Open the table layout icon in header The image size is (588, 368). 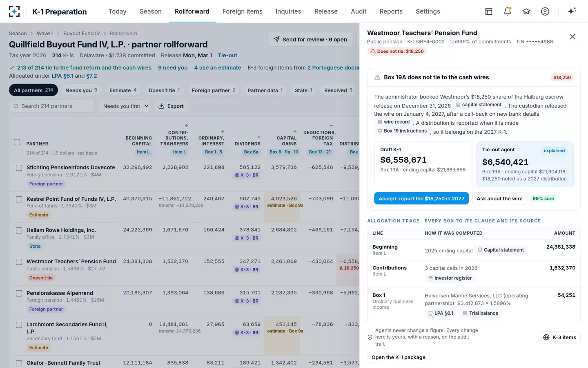pos(489,11)
